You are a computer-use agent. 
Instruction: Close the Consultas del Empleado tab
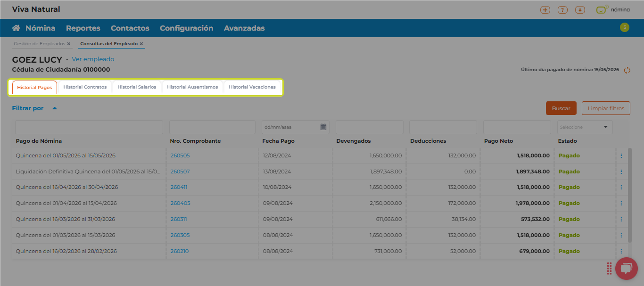point(141,44)
